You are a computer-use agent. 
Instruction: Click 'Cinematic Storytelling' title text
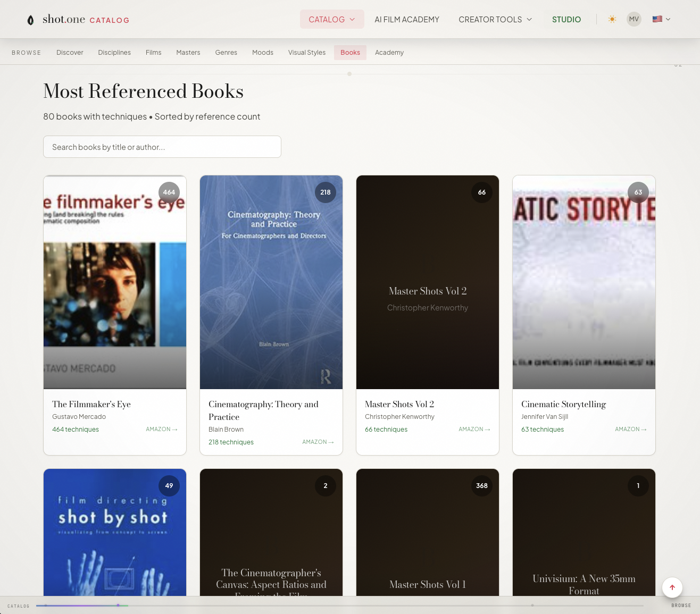564,405
